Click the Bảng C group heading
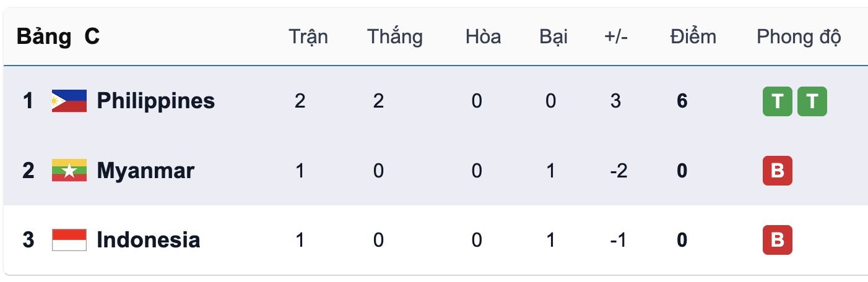Screen dimensions: 868x282 [x=58, y=37]
